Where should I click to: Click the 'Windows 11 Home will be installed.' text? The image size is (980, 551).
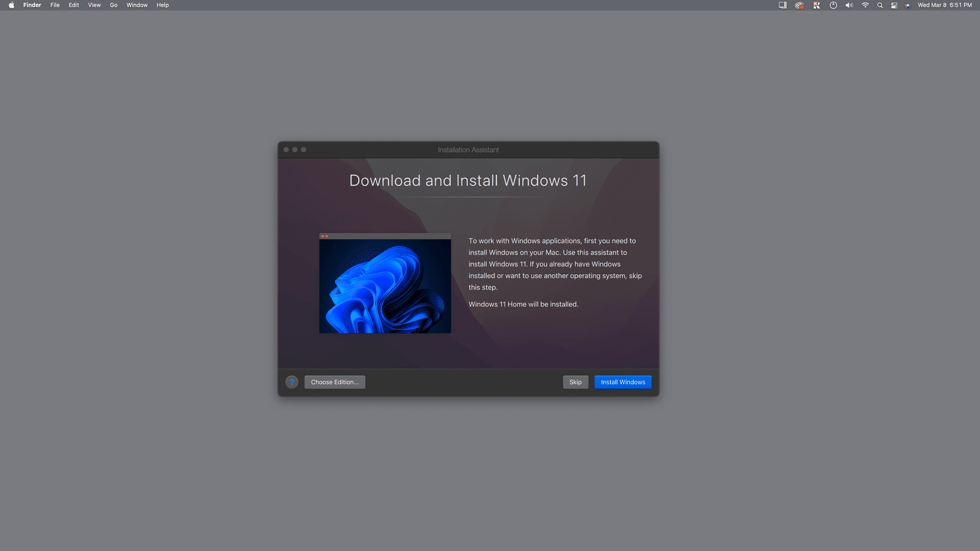pos(523,304)
